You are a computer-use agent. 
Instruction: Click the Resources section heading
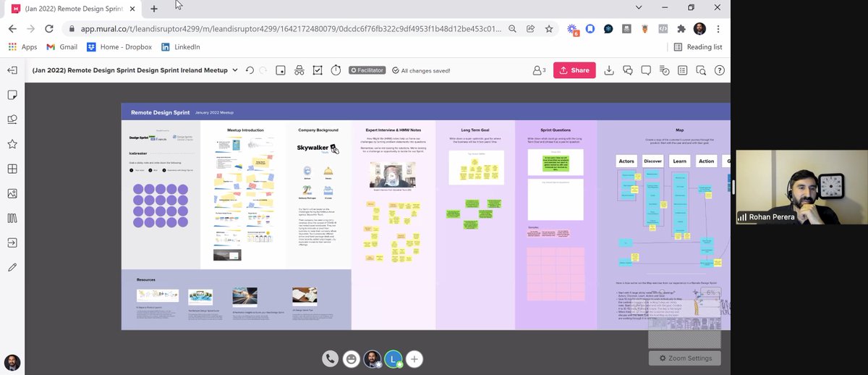146,279
